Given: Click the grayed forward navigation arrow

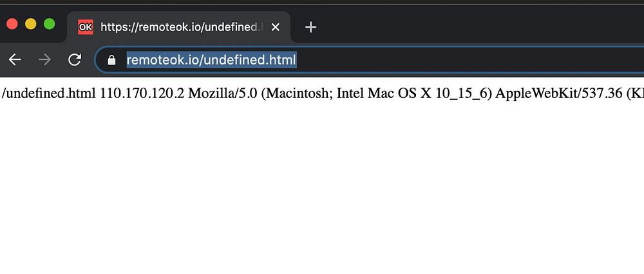Looking at the screenshot, I should pyautogui.click(x=44, y=60).
